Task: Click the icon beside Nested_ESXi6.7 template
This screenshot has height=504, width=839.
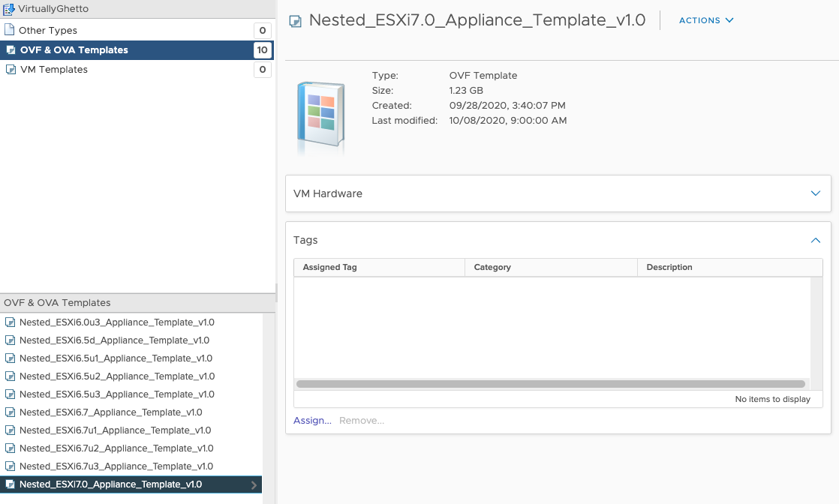Action: [11, 412]
